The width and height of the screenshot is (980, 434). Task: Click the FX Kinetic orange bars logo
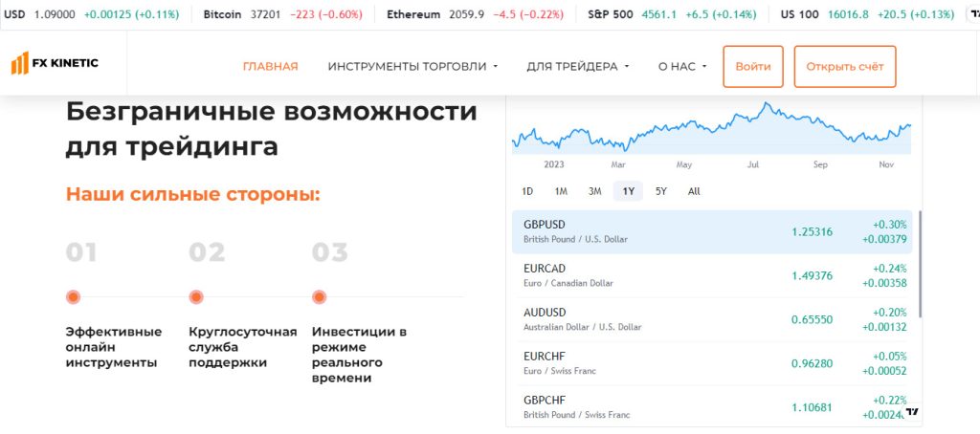click(x=19, y=63)
